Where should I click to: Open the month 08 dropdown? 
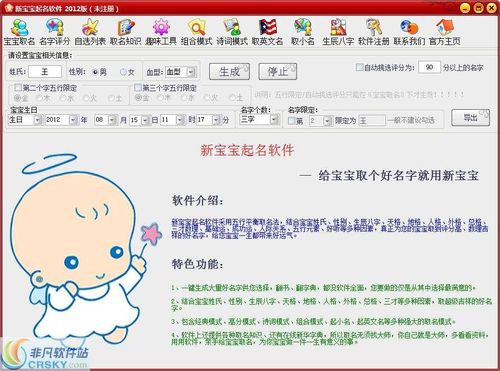coord(112,120)
